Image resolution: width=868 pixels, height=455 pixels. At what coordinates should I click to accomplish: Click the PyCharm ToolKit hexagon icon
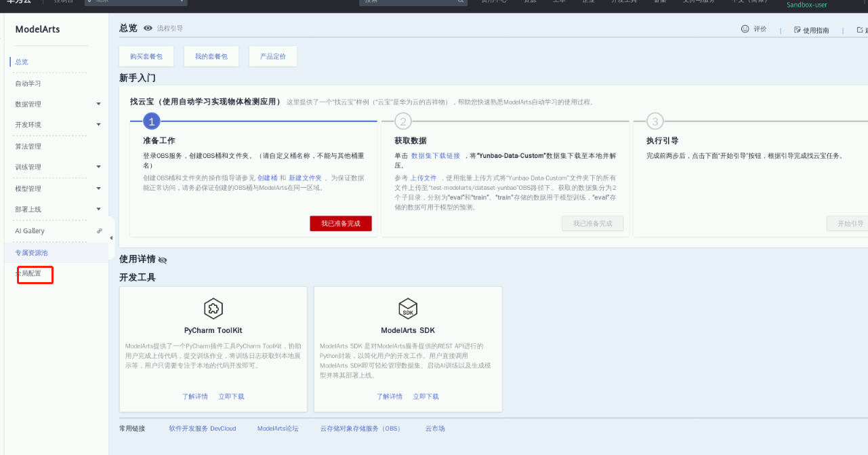coord(213,309)
